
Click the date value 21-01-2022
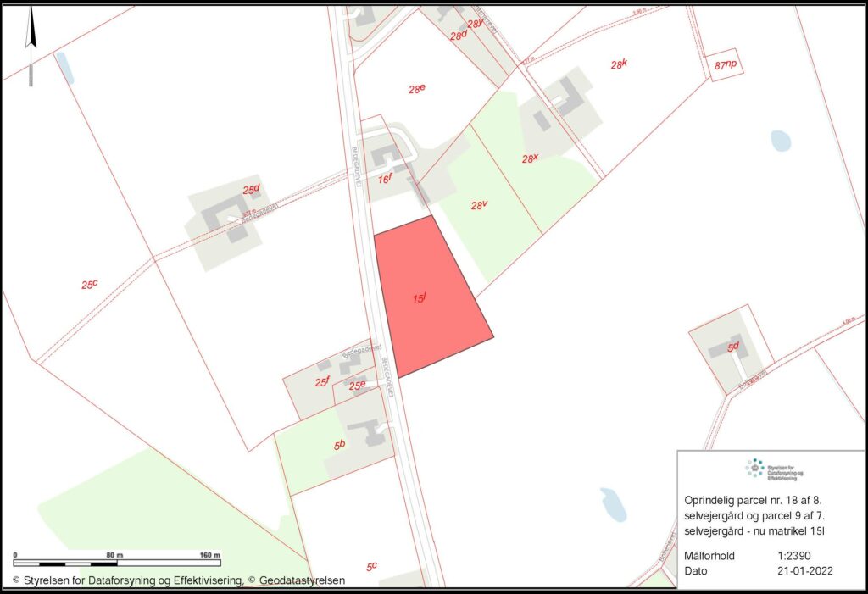click(x=805, y=571)
